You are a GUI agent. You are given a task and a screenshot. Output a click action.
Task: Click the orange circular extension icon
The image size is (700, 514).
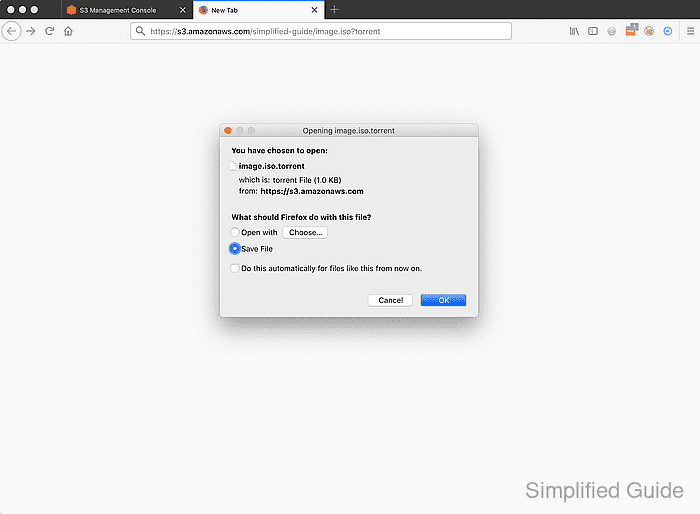(649, 31)
